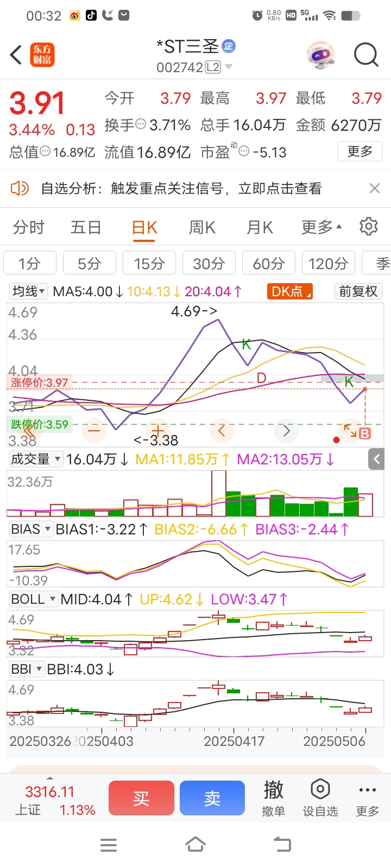
Task: Move chart right with arrow
Action: click(x=286, y=431)
